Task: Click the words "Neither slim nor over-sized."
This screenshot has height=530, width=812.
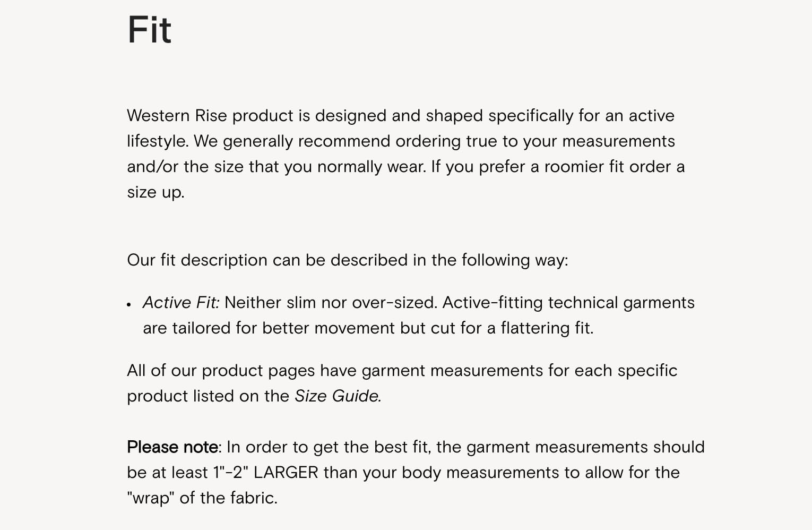Action: pyautogui.click(x=331, y=303)
